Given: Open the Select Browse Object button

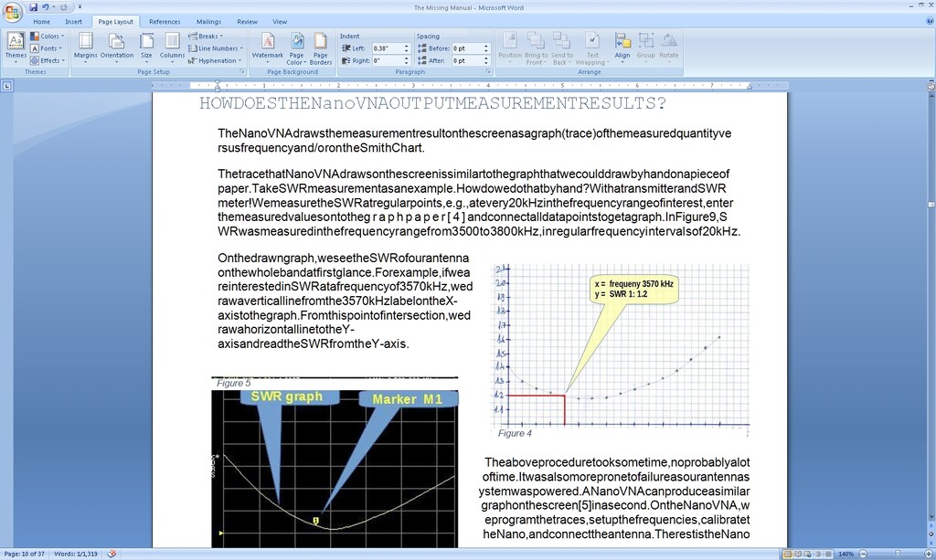Looking at the screenshot, I should (x=931, y=534).
